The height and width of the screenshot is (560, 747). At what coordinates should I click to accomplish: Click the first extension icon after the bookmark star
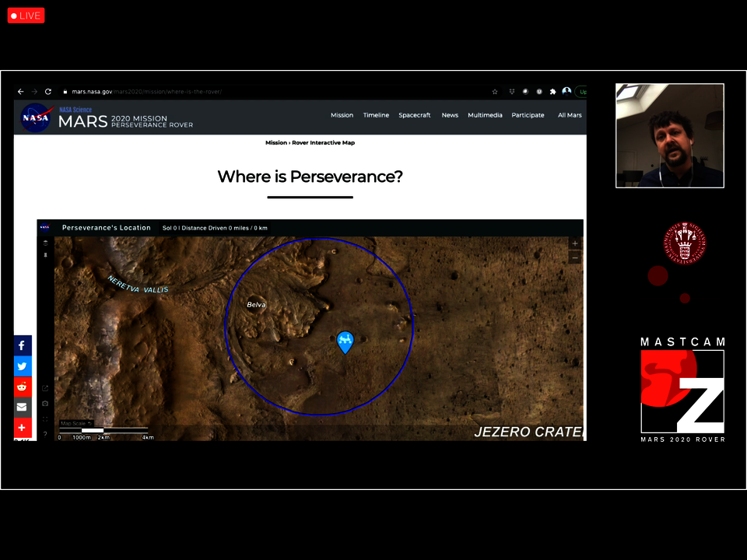coord(512,92)
